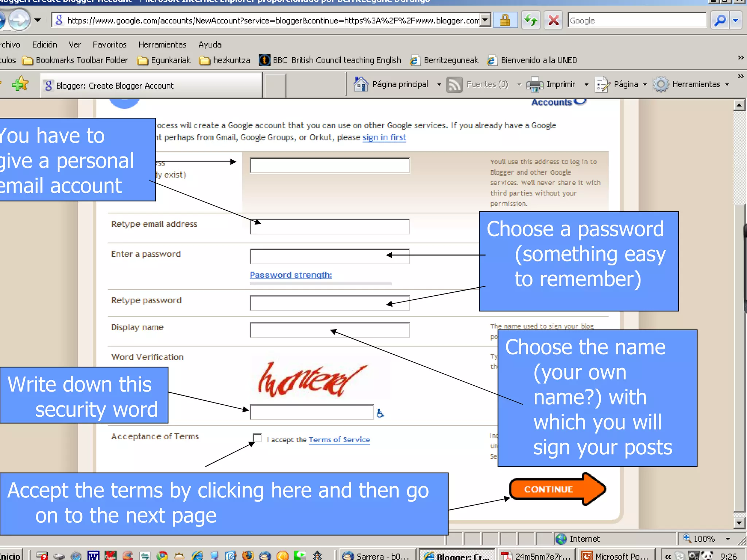Image resolution: width=747 pixels, height=560 pixels.
Task: Click the Fuentes RSS feed icon
Action: coord(454,85)
